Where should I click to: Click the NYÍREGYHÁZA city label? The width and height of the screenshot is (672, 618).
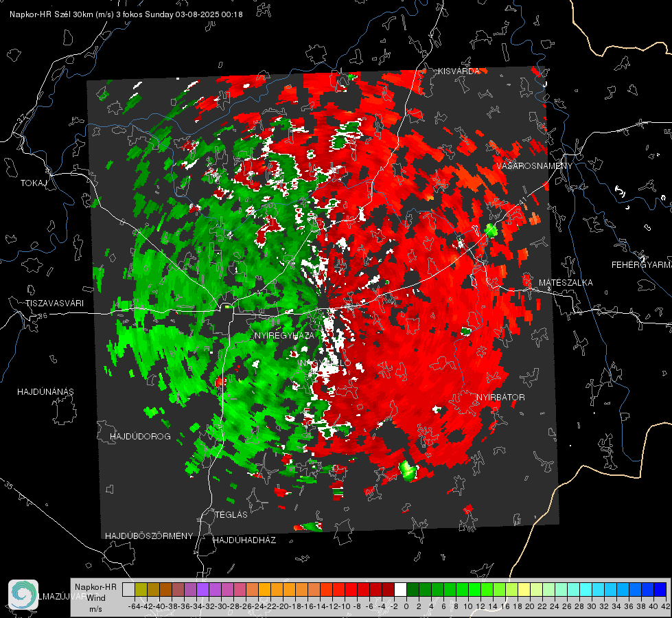284,335
